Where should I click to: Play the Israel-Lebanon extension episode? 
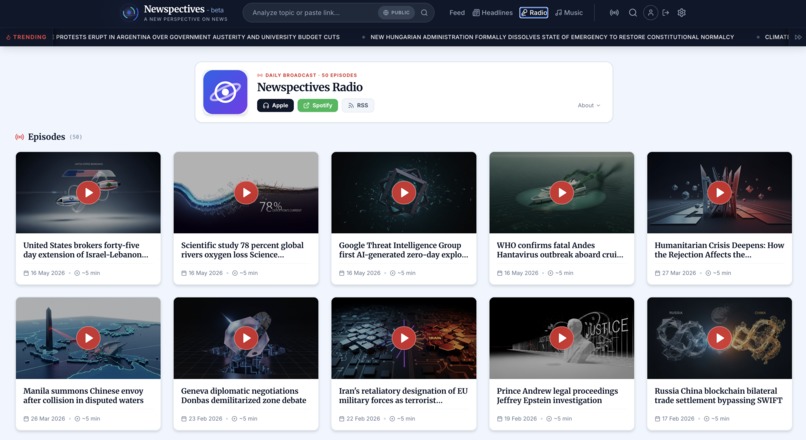(x=88, y=193)
